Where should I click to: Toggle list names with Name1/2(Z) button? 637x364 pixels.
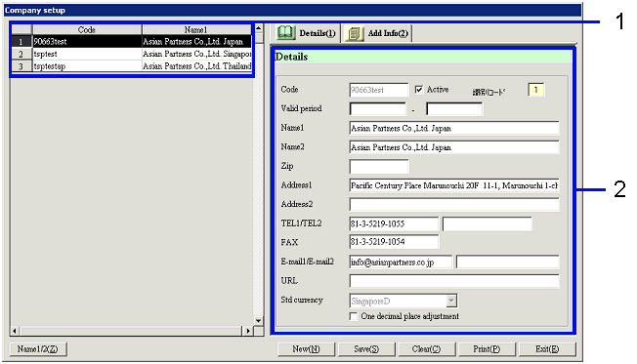(38, 349)
